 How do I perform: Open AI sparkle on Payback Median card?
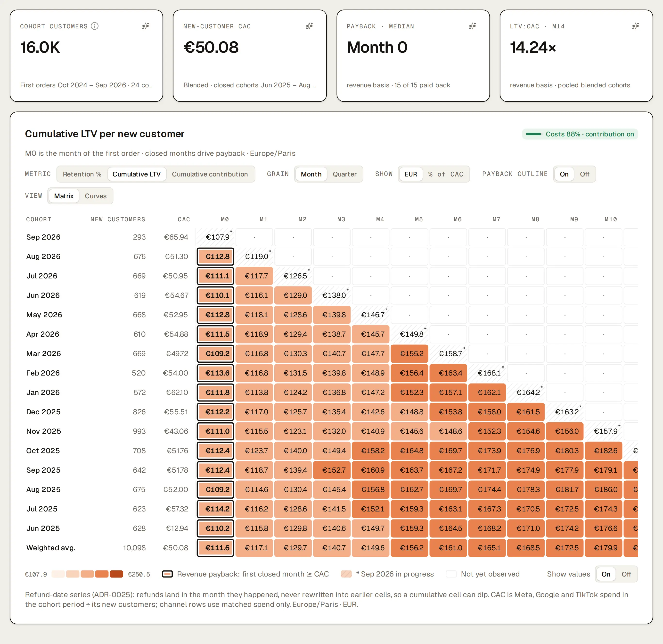(x=473, y=26)
